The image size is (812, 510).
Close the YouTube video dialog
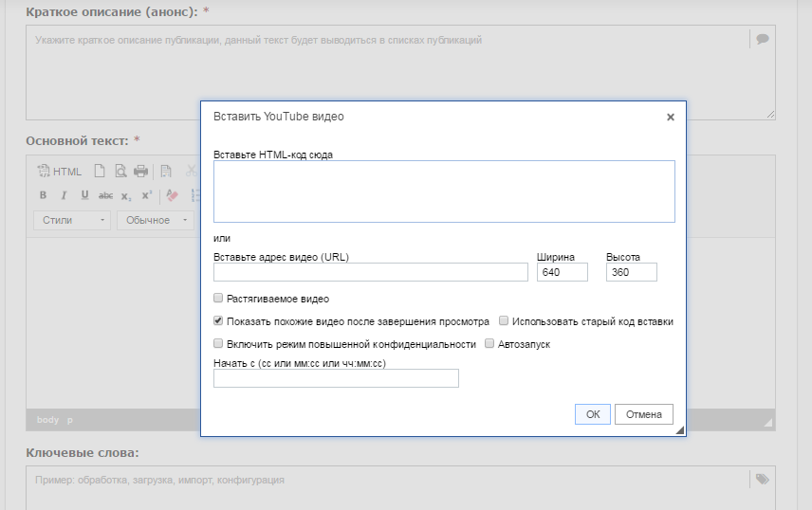[671, 117]
